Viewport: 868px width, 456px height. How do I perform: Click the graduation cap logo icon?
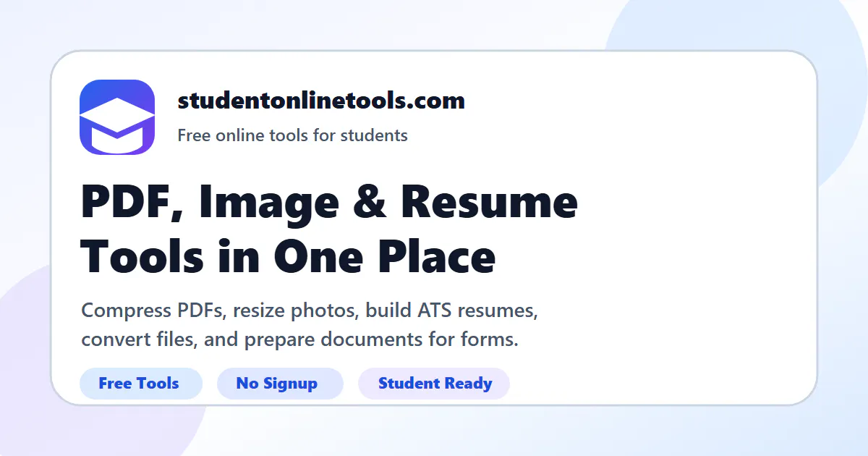click(117, 117)
